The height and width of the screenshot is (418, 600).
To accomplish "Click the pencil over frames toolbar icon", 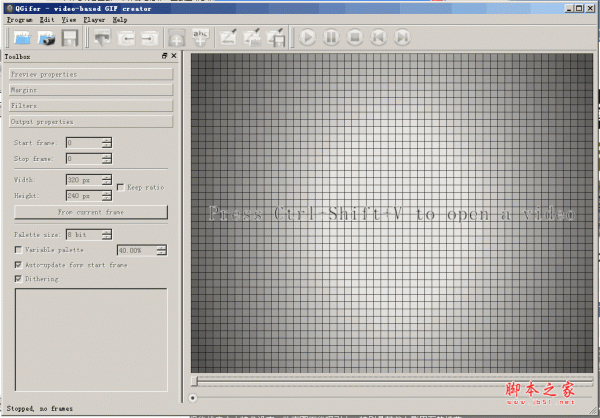I will pos(252,37).
